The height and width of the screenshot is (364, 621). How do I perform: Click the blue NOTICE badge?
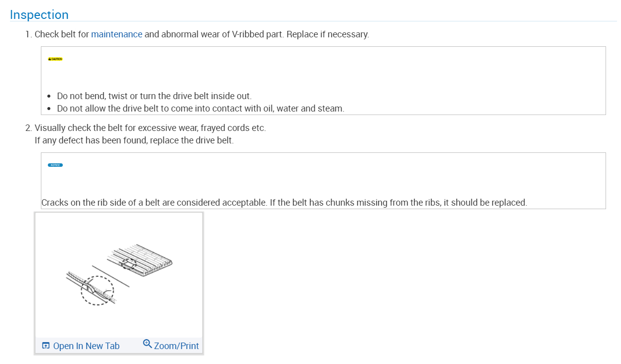[55, 165]
